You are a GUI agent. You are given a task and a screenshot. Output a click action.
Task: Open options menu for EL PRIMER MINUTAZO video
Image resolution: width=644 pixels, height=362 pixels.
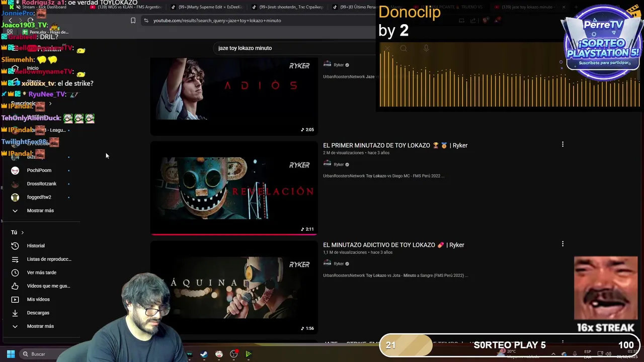pos(562,144)
